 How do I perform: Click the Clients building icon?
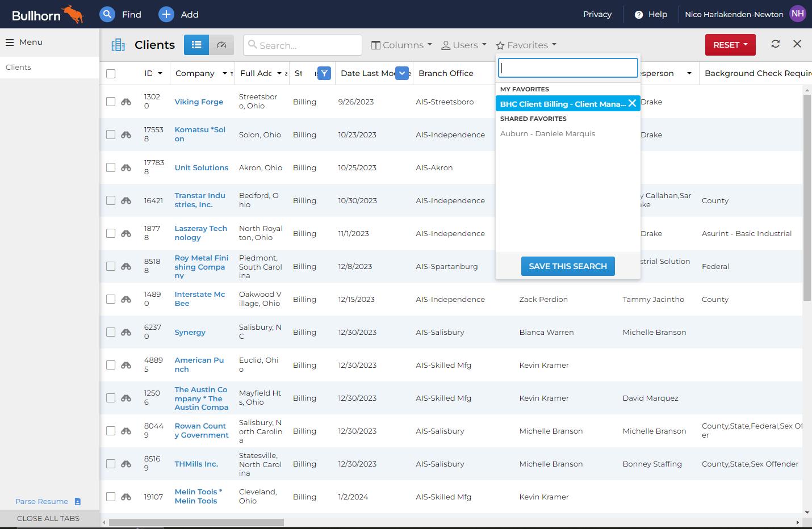tap(118, 45)
